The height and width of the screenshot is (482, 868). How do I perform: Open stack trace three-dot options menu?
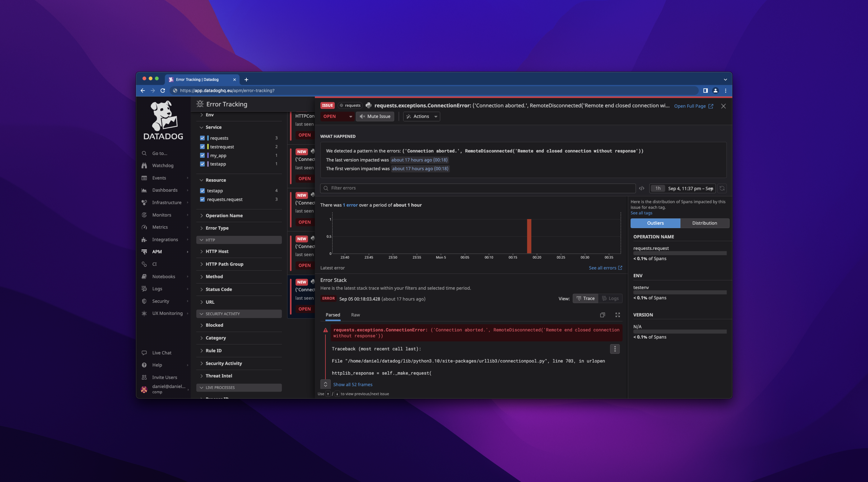tap(615, 349)
